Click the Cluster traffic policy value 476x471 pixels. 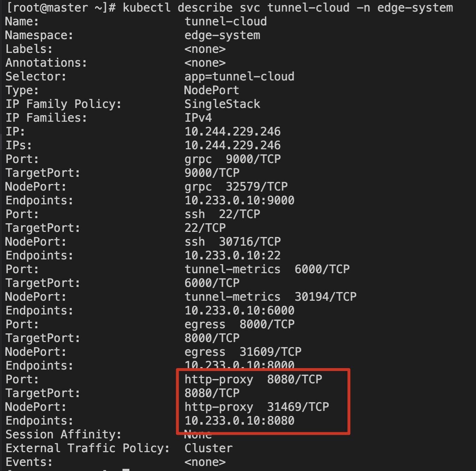[208, 448]
